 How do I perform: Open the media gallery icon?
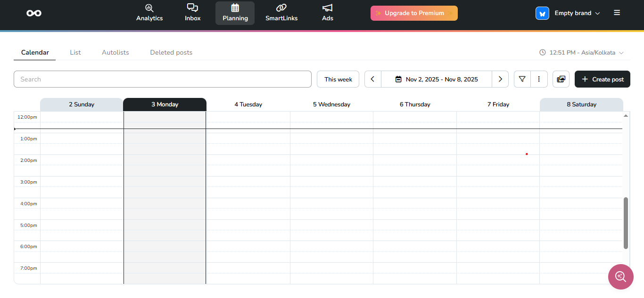pos(561,79)
